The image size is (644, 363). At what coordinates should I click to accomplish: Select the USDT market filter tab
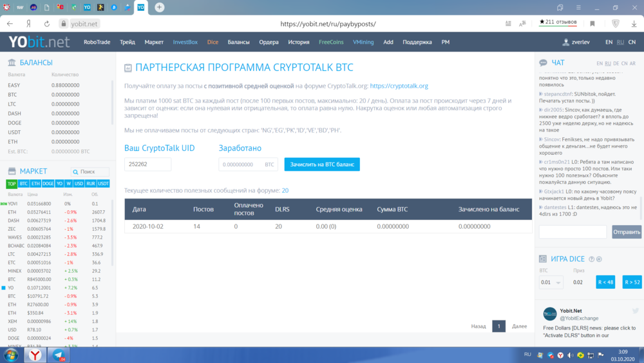coord(103,183)
